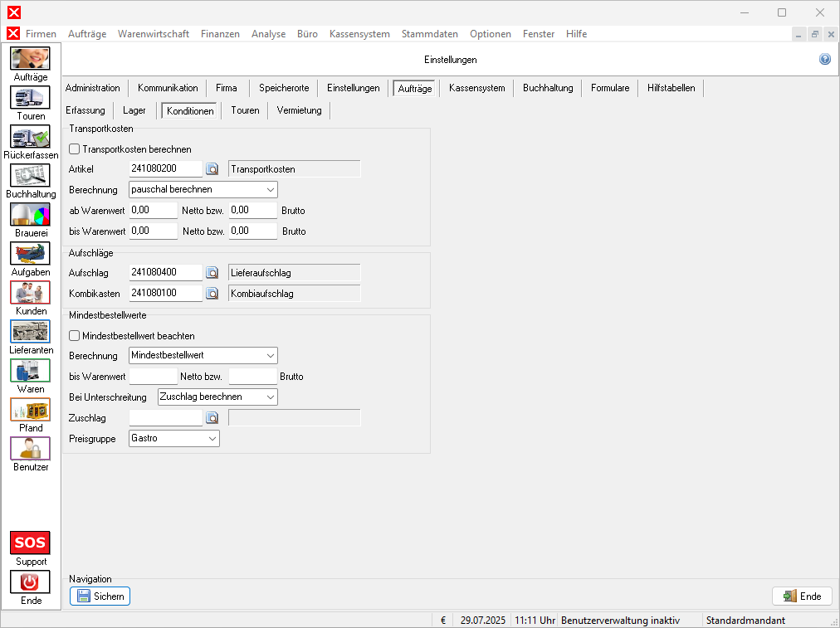840x628 pixels.
Task: Click the Lieferanten sidebar icon
Action: click(30, 332)
